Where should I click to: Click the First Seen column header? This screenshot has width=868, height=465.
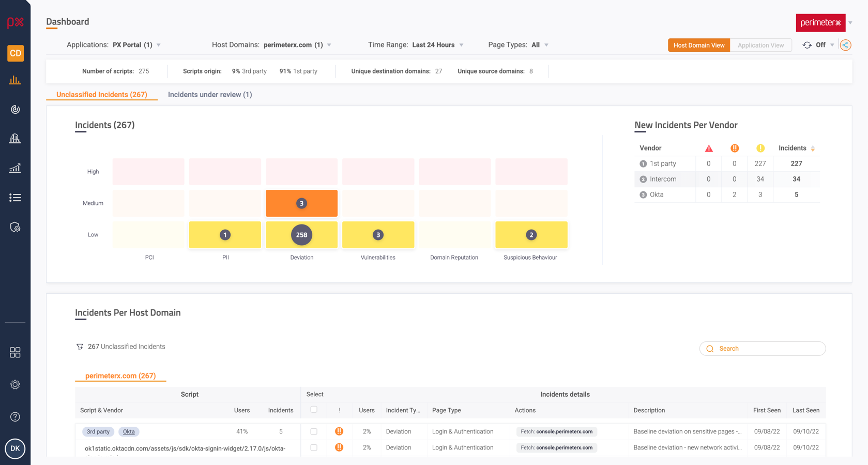click(767, 410)
